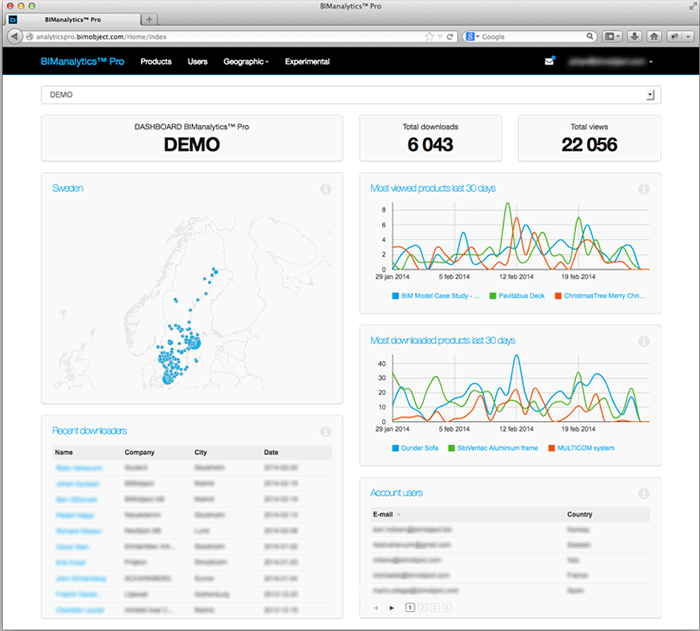700x631 pixels.
Task: Open info icon on Sweden map panel
Action: pyautogui.click(x=325, y=189)
